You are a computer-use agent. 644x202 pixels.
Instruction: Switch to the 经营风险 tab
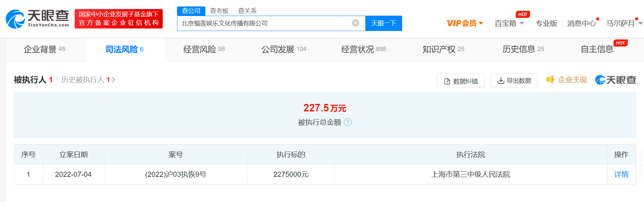204,49
